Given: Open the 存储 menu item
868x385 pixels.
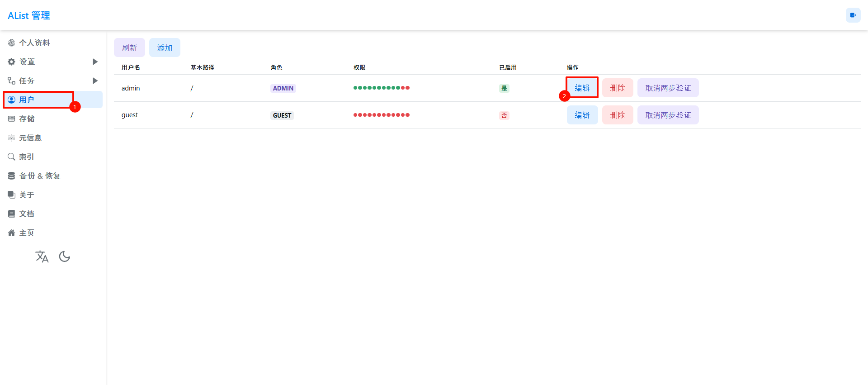Looking at the screenshot, I should (x=27, y=119).
